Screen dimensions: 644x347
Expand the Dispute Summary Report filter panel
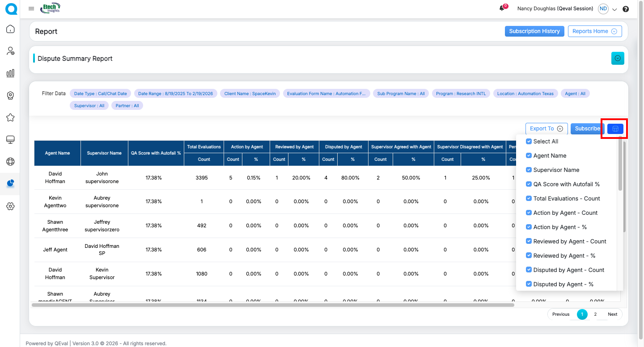tap(617, 59)
